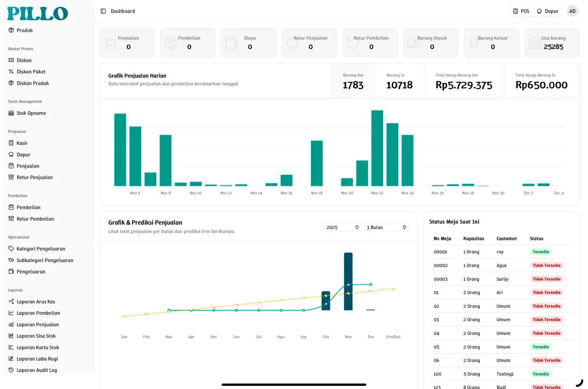The height and width of the screenshot is (389, 588).
Task: Open the AD user avatar menu
Action: 572,11
